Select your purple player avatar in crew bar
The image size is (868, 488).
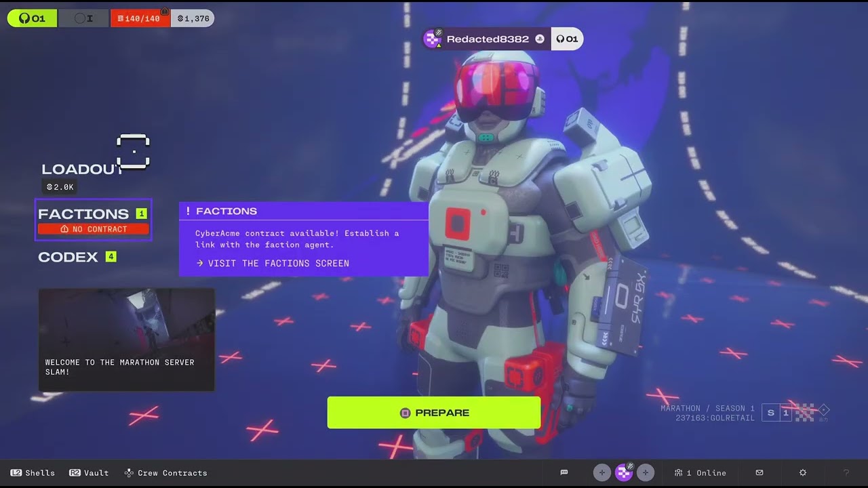click(624, 472)
